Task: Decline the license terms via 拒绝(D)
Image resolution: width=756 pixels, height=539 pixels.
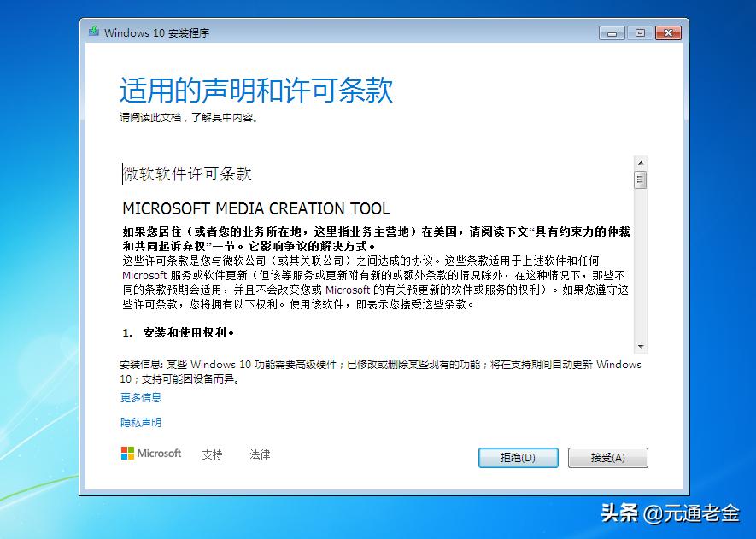Action: tap(518, 457)
